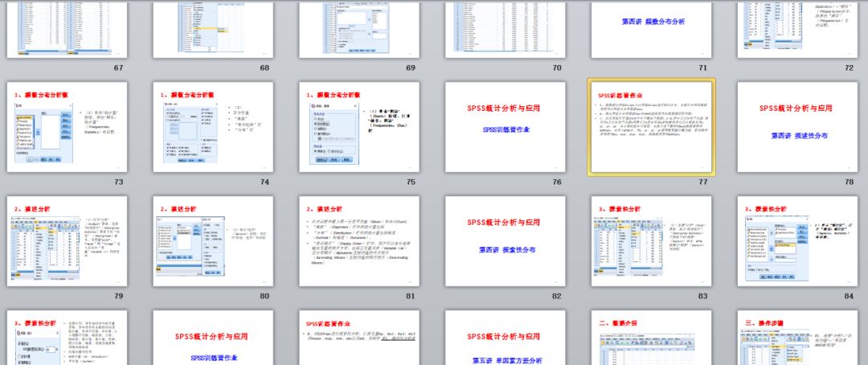This screenshot has width=868, height=365.
Task: Select slide 67 thumbnail with data tables
Action: 67,29
